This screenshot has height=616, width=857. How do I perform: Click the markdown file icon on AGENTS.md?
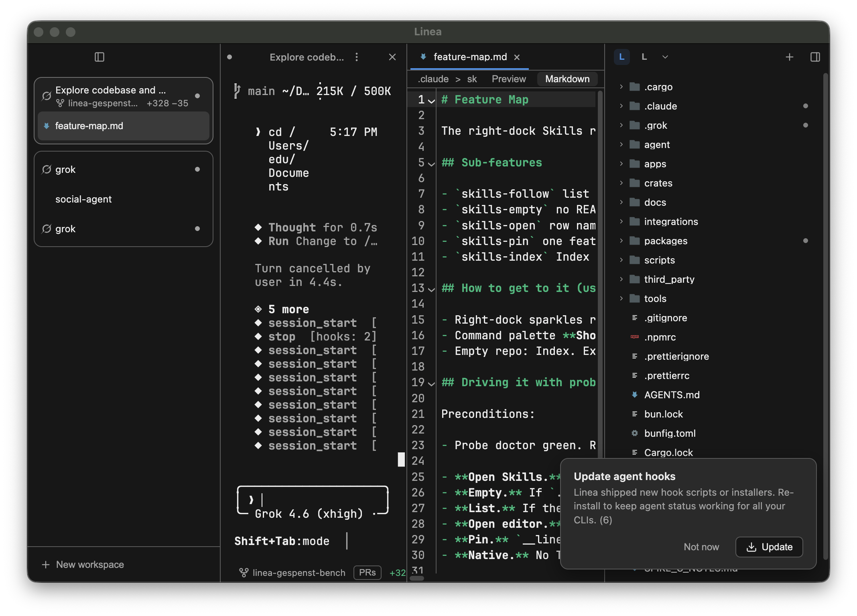coord(634,395)
